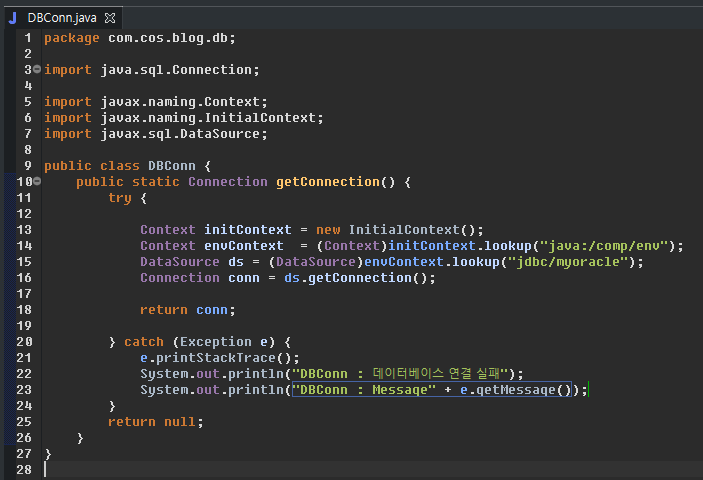Click the class name 'DBConn' on line 9
The width and height of the screenshot is (703, 480).
[172, 166]
